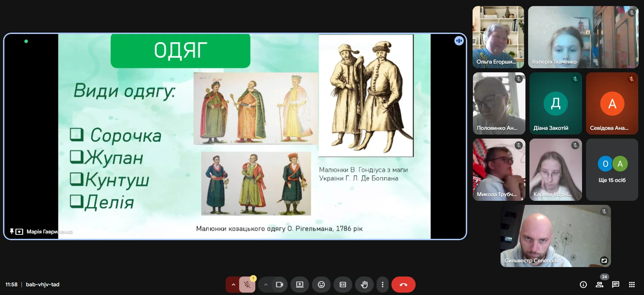
Task: Click the bab-vhjv-tad meeting code
Action: point(42,285)
